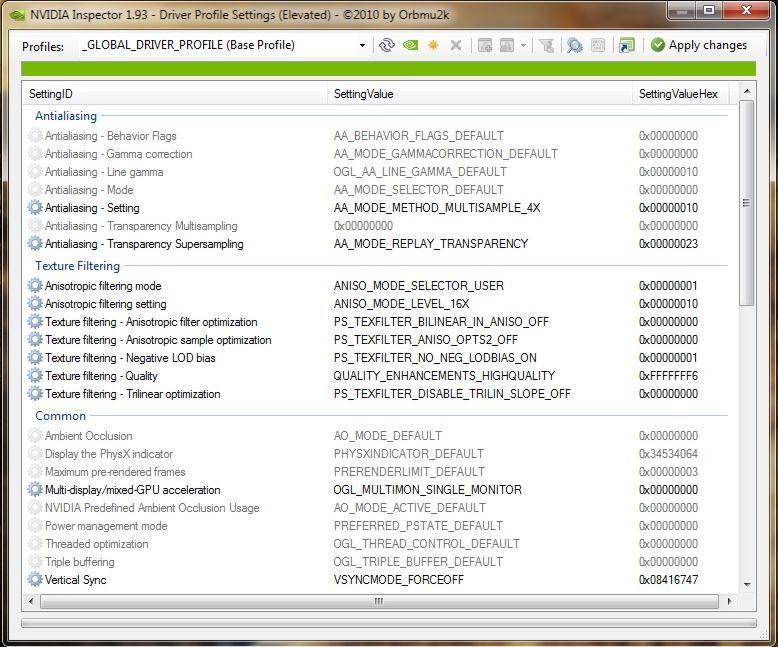Click the NVIDIA logo restore defaults icon
The width and height of the screenshot is (778, 647).
tap(410, 45)
